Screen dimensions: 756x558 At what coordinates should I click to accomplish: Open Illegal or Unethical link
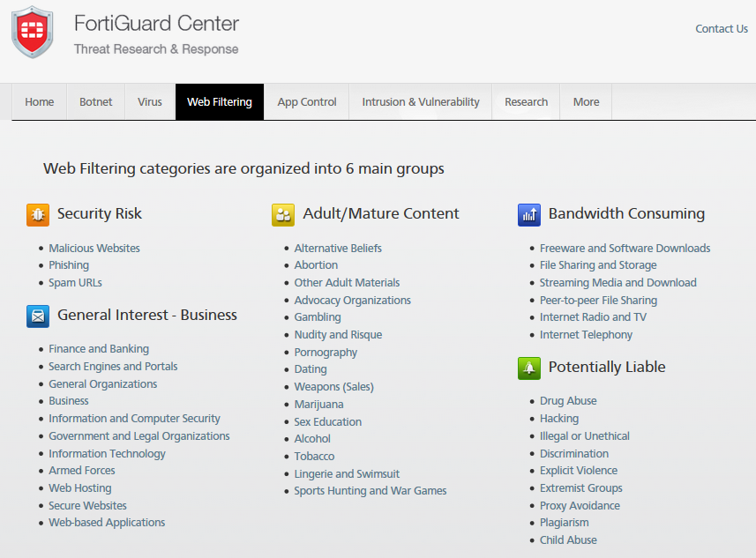[x=584, y=436]
